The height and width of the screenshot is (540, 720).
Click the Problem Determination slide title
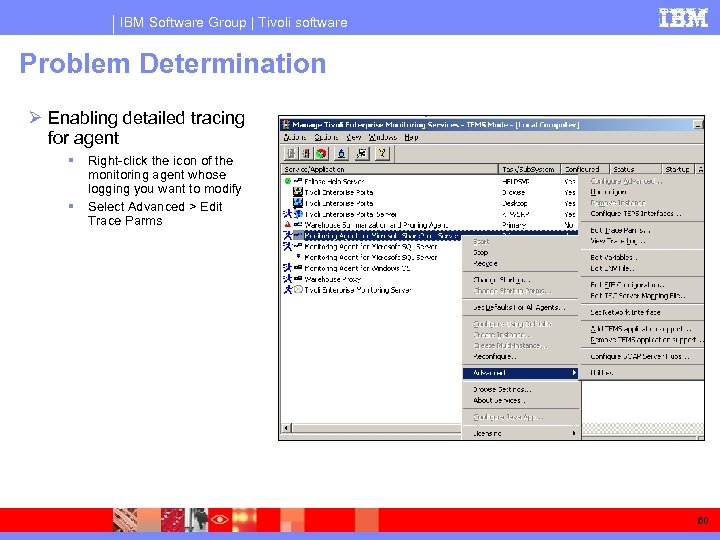(173, 63)
